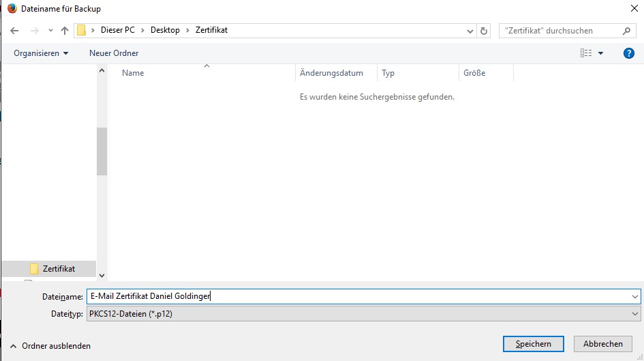Click the navigation pane scroll up arrow
This screenshot has height=361, width=644.
pyautogui.click(x=102, y=70)
